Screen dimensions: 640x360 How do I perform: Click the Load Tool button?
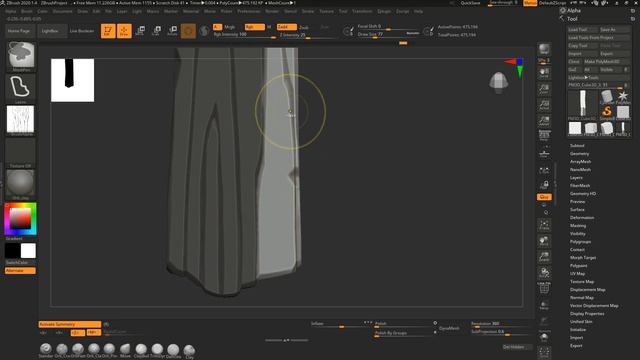pyautogui.click(x=582, y=30)
